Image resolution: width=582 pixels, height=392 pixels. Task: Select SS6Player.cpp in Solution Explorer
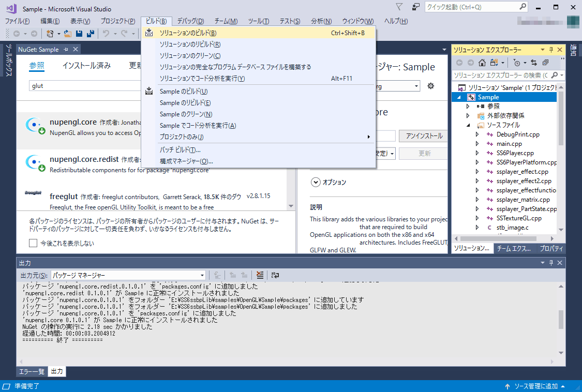[515, 153]
